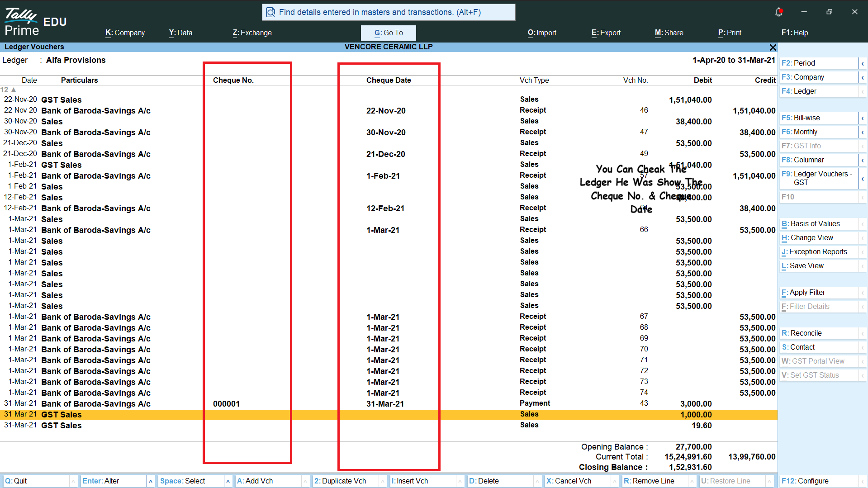Image resolution: width=868 pixels, height=488 pixels.
Task: Click 2: Duplicate Vch button
Action: (x=346, y=481)
